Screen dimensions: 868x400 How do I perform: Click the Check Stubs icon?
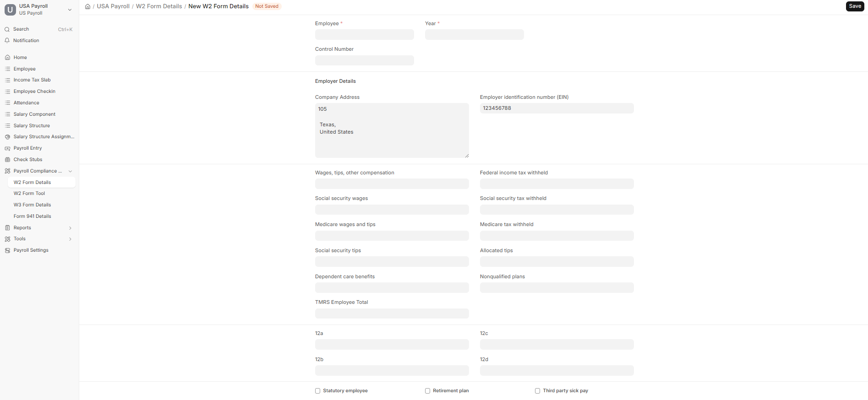[7, 160]
